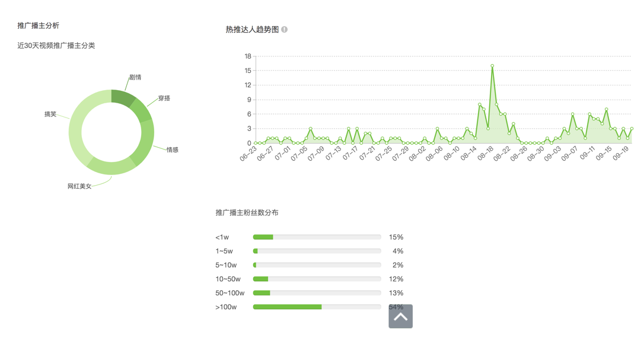Image resolution: width=644 pixels, height=356 pixels.
Task: Click the back-to-top arrow button
Action: pyautogui.click(x=400, y=316)
